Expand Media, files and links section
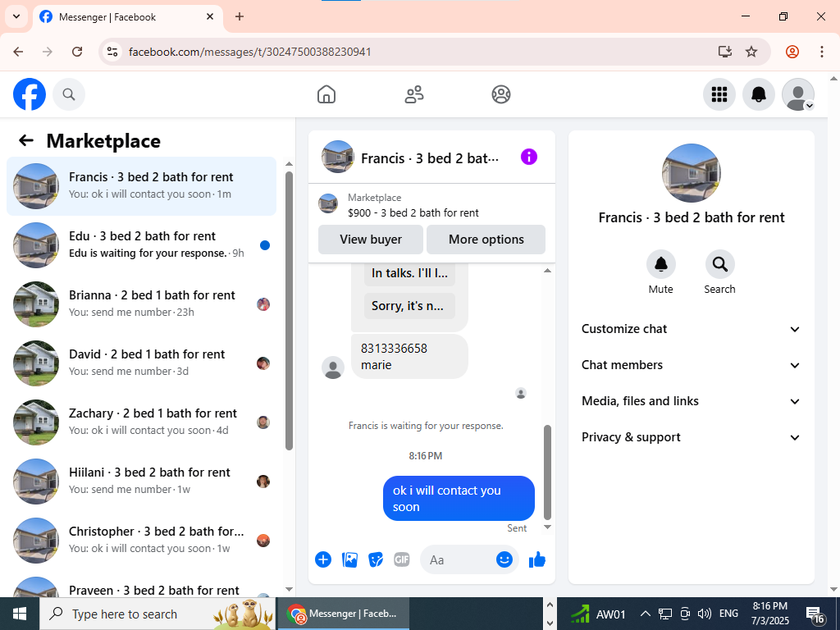Viewport: 840px width, 630px height. point(691,401)
